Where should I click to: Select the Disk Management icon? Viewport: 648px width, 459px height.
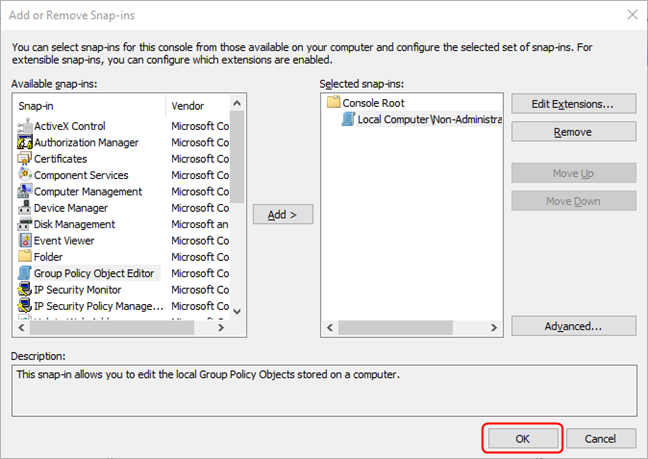coord(26,224)
